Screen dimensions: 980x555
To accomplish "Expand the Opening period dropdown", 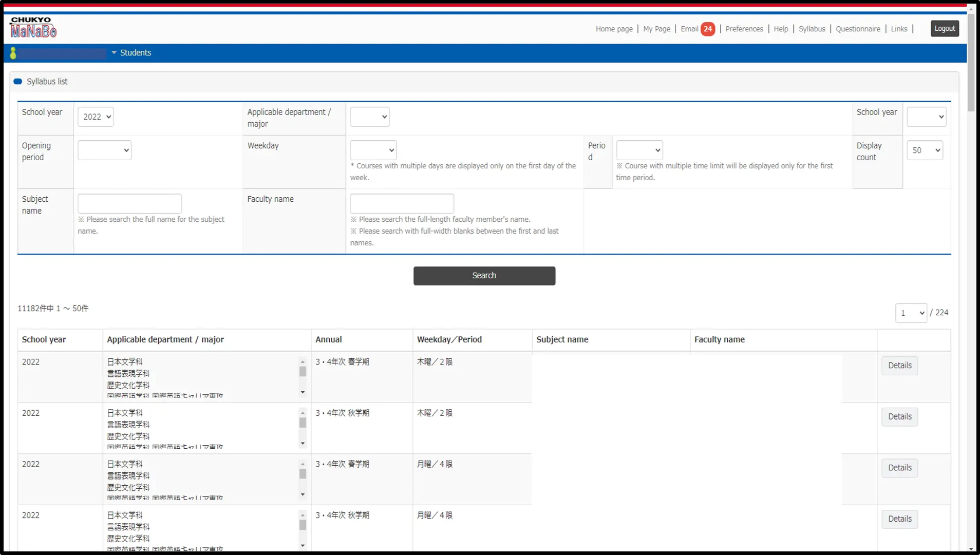I will (104, 150).
